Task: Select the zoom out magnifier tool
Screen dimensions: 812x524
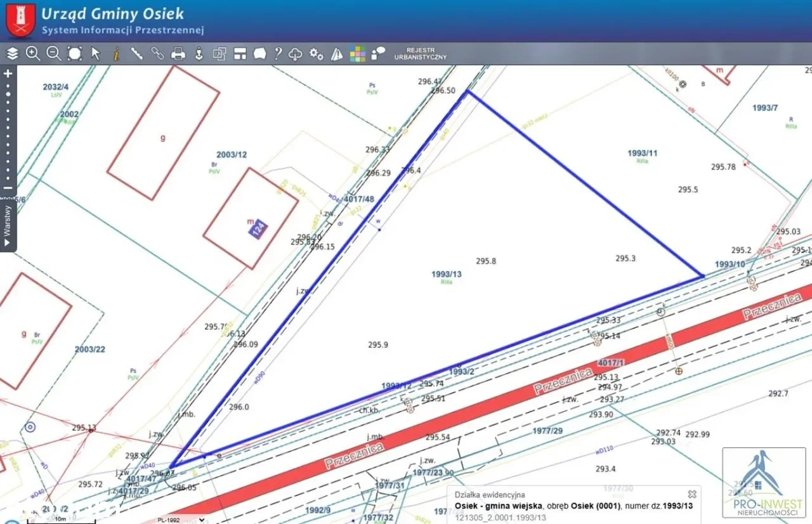Action: click(54, 54)
